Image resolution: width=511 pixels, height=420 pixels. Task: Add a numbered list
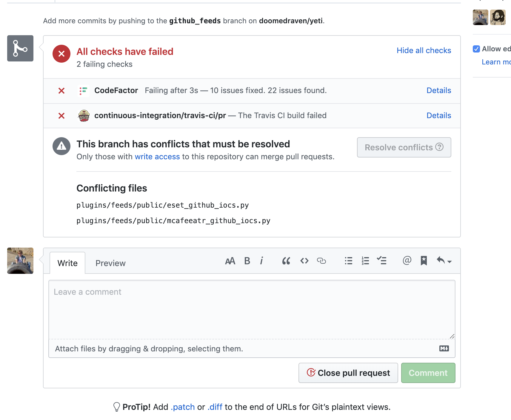(x=365, y=261)
